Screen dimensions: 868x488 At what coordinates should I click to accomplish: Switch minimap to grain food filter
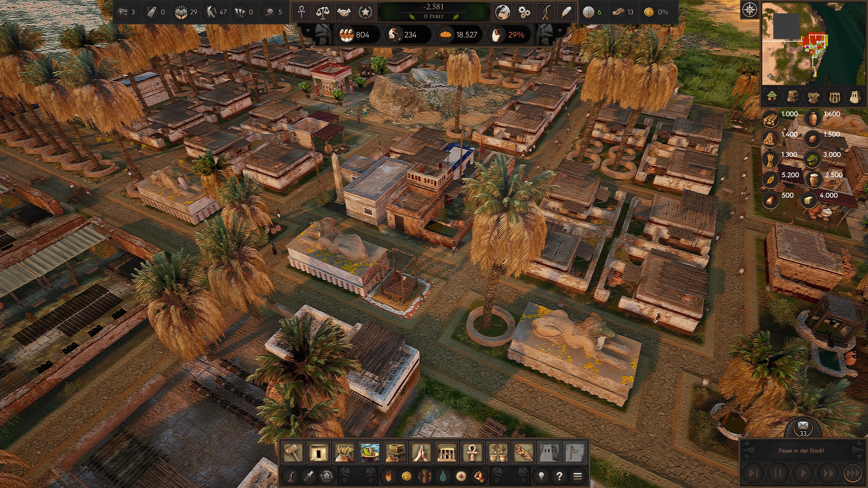pos(814,97)
